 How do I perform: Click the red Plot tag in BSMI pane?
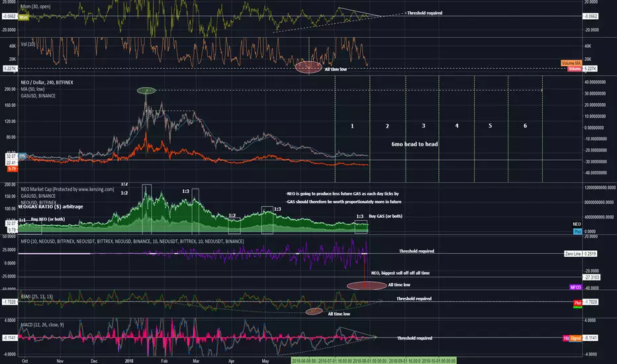[x=577, y=303]
